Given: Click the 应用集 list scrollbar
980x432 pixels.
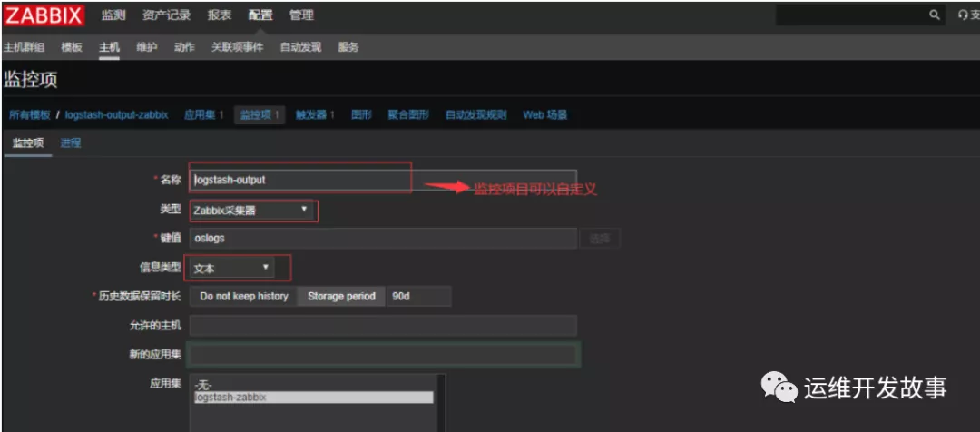Looking at the screenshot, I should (441, 403).
